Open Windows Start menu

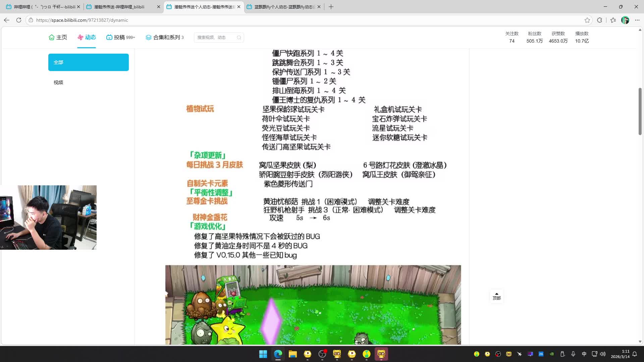coord(263,354)
